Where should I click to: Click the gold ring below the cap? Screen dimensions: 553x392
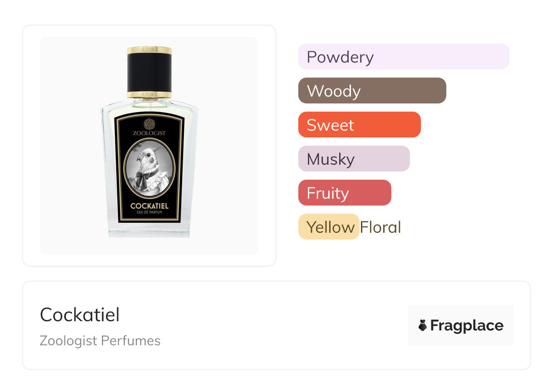click(149, 95)
